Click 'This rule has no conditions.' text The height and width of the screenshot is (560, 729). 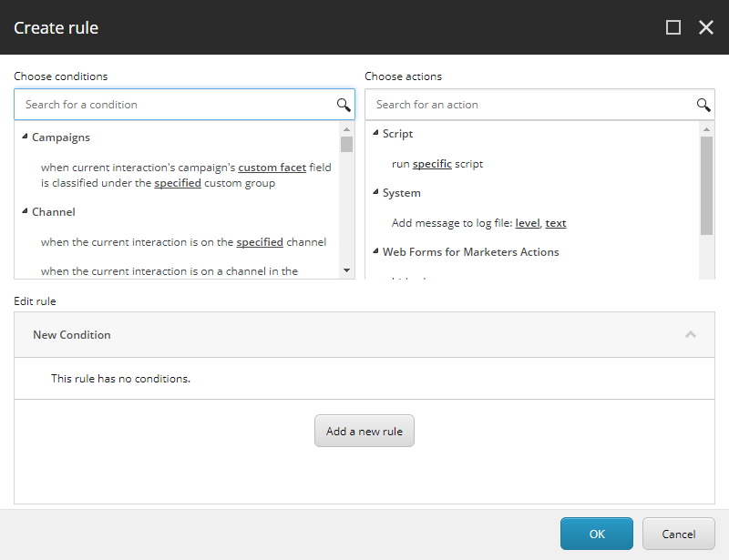(121, 379)
